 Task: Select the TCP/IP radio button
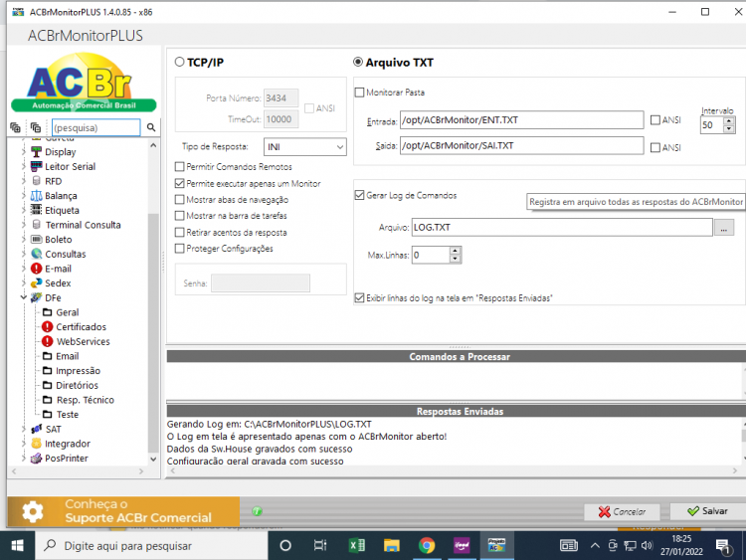pos(179,62)
